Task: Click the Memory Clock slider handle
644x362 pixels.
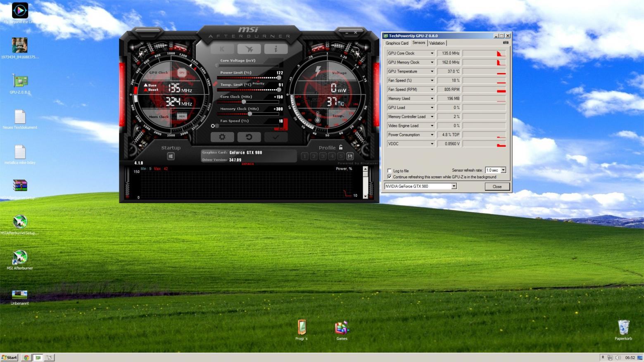Action: tap(250, 114)
